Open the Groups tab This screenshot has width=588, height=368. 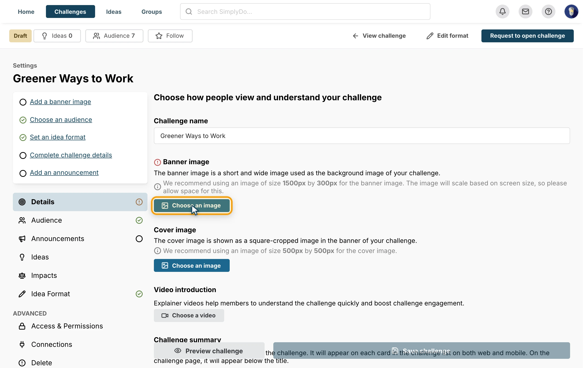pos(152,12)
